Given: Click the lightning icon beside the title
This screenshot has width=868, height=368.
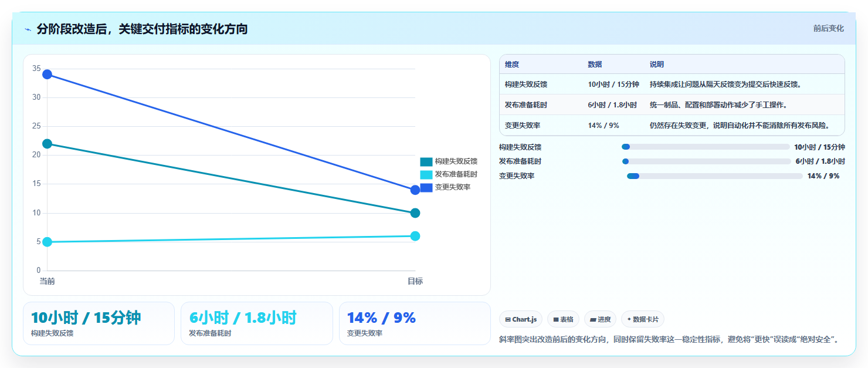Looking at the screenshot, I should coord(28,29).
